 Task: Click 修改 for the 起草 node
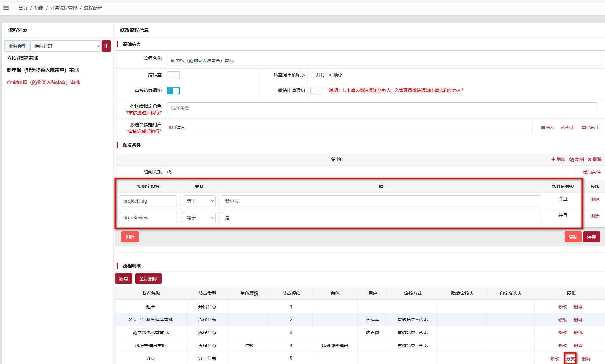tap(563, 307)
